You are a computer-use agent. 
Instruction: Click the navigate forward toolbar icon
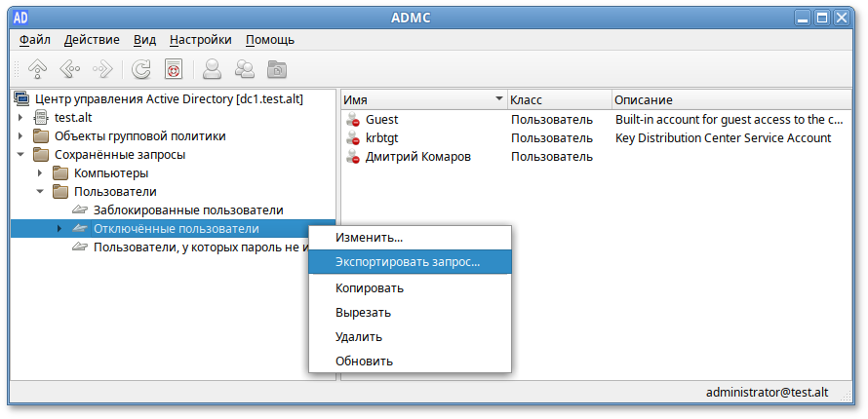103,69
